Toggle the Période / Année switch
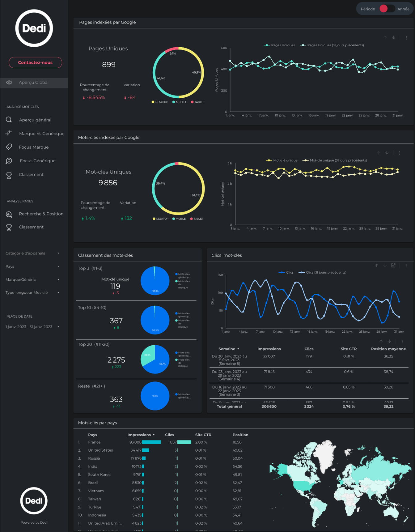Screen dimensions: 415x532 387,9
